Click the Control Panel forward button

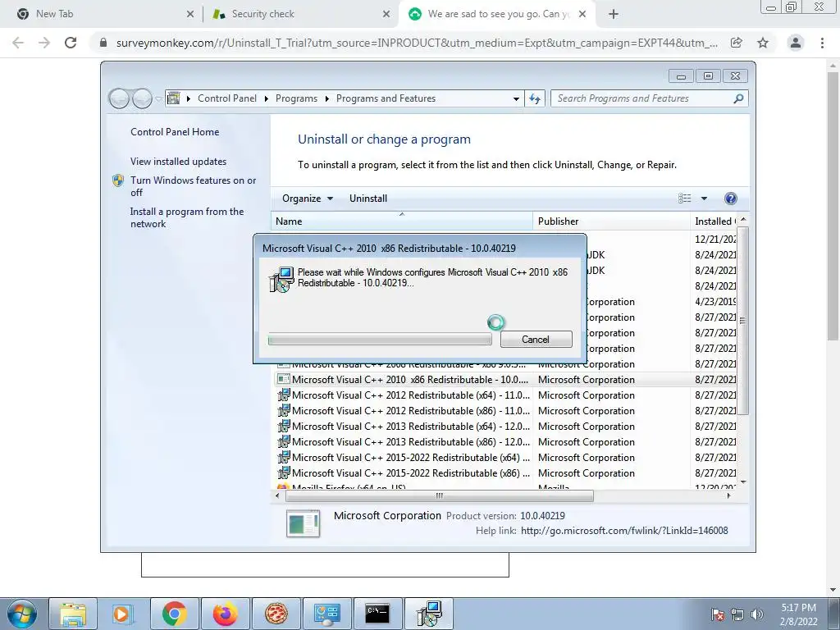click(x=142, y=98)
